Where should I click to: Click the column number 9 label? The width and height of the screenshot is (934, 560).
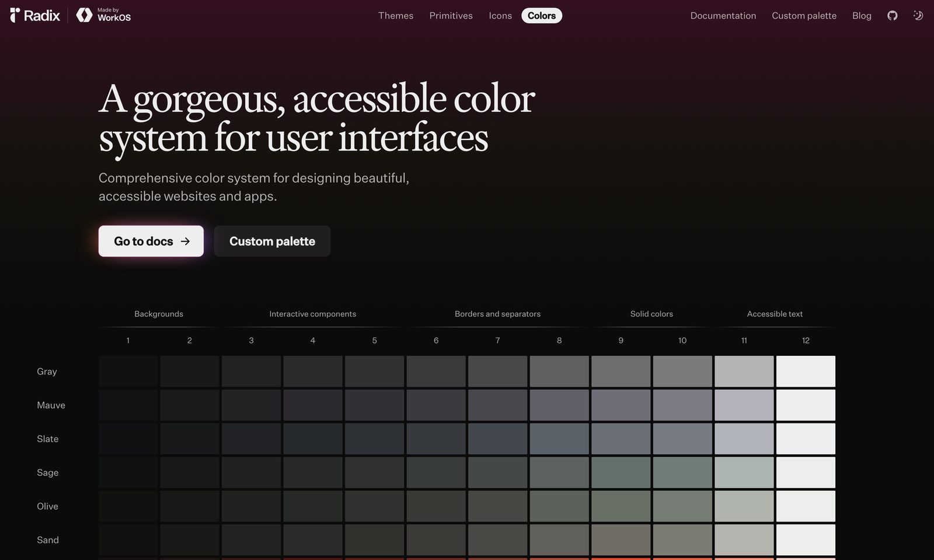click(621, 341)
